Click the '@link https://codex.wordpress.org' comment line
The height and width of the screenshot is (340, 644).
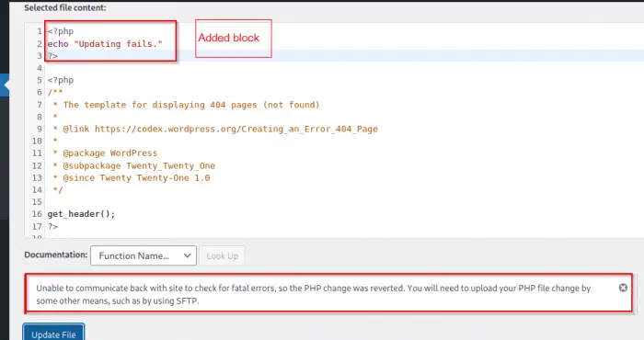click(x=215, y=129)
